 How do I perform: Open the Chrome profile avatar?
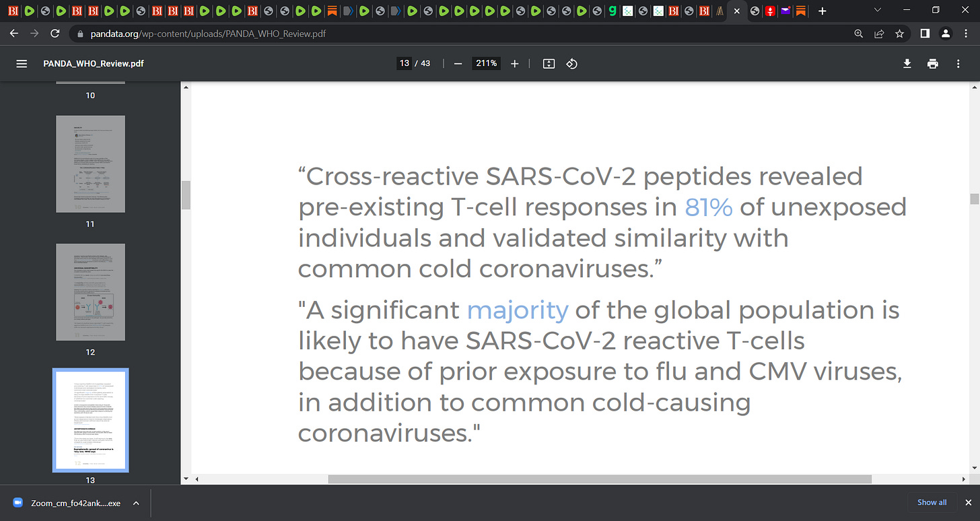(946, 33)
